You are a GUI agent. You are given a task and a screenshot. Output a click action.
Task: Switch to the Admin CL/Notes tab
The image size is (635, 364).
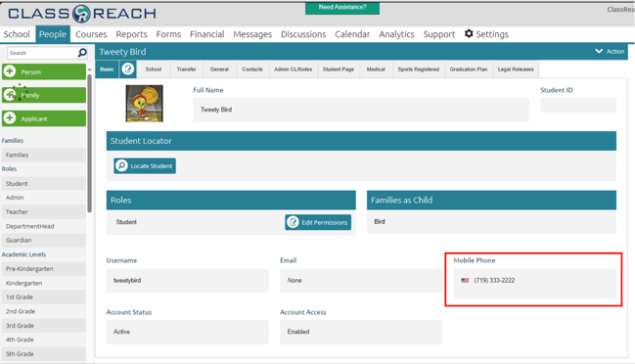click(294, 69)
